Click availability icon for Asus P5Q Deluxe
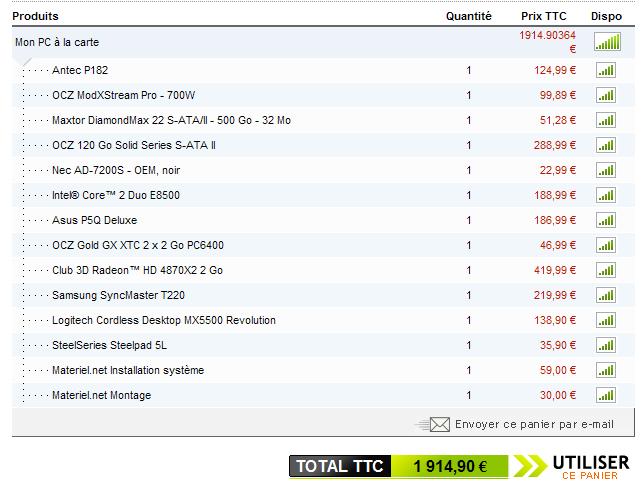This screenshot has height=495, width=644. [x=606, y=221]
